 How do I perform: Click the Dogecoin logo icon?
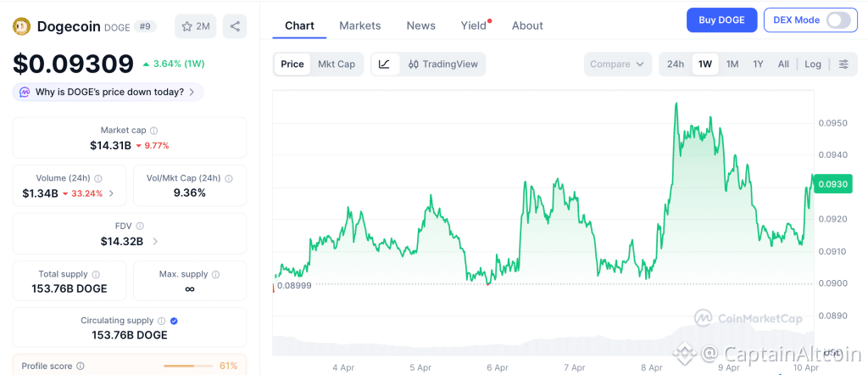pos(21,26)
